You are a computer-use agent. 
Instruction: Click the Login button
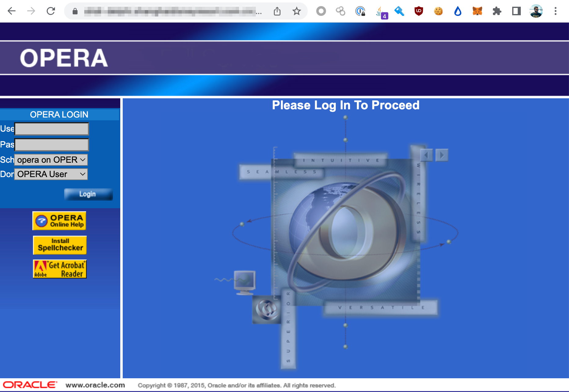pyautogui.click(x=88, y=194)
